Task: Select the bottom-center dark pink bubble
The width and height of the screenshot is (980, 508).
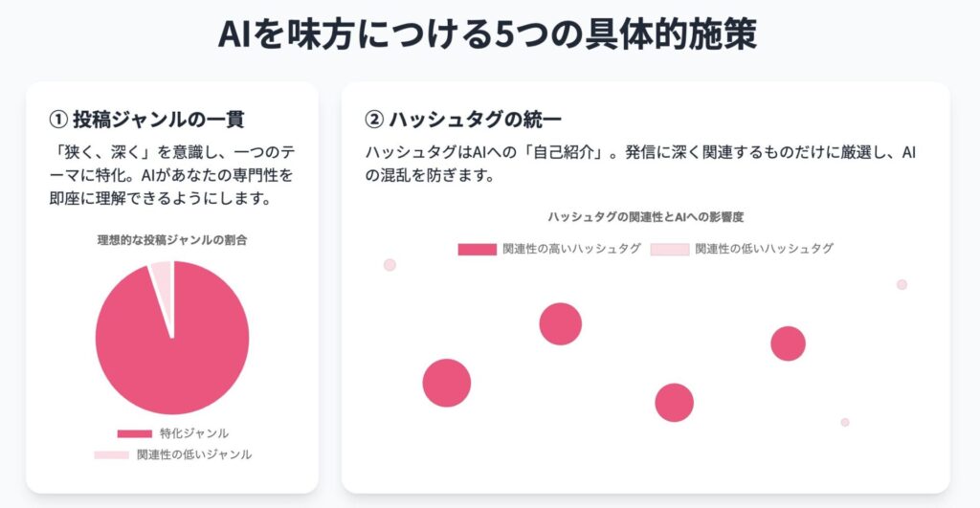Action: pos(675,403)
